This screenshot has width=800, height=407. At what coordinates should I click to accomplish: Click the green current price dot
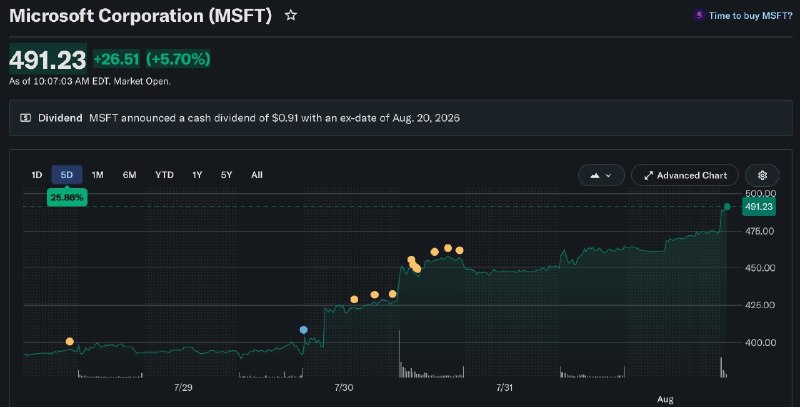(727, 207)
